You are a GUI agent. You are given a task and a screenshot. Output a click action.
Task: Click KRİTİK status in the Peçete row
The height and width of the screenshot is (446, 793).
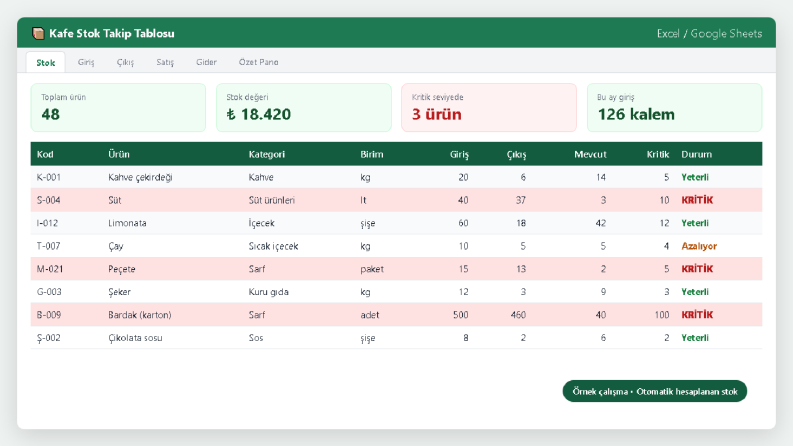point(697,269)
